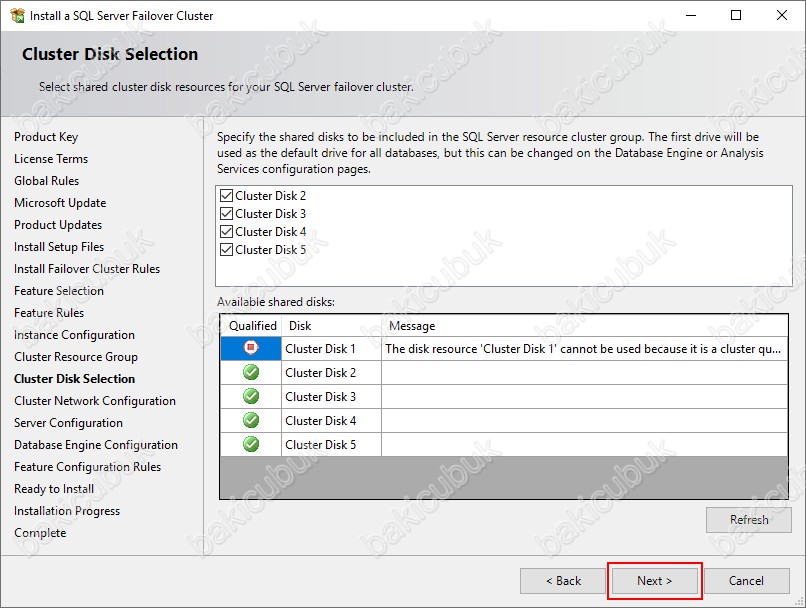The height and width of the screenshot is (608, 806).
Task: Refresh the available shared disks list
Action: tap(748, 520)
